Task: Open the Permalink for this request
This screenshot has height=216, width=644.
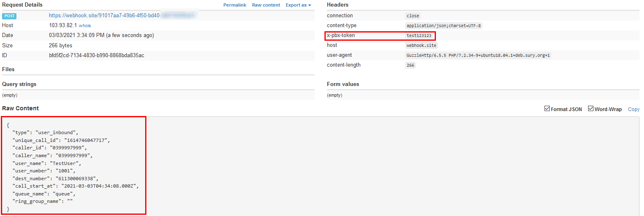Action: (234, 5)
